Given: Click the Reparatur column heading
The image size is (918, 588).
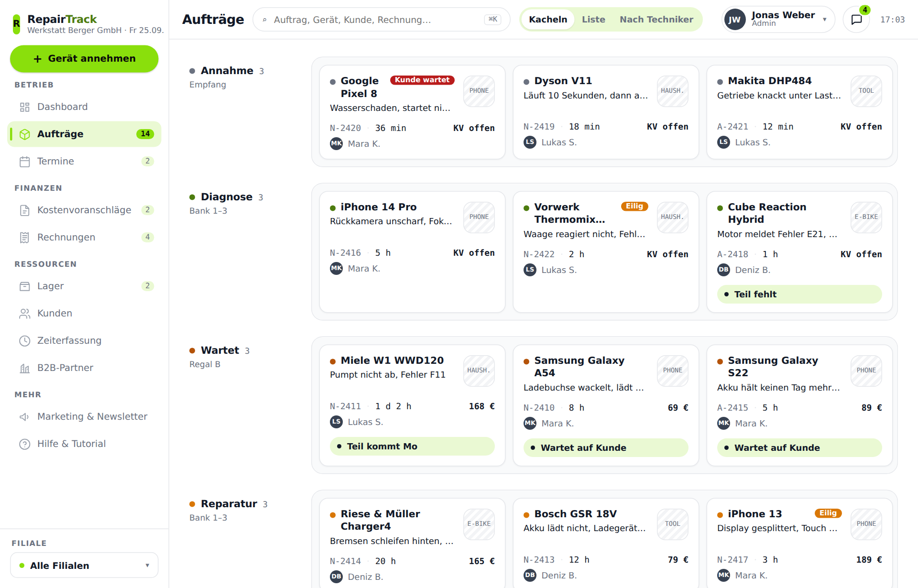Looking at the screenshot, I should click(229, 504).
